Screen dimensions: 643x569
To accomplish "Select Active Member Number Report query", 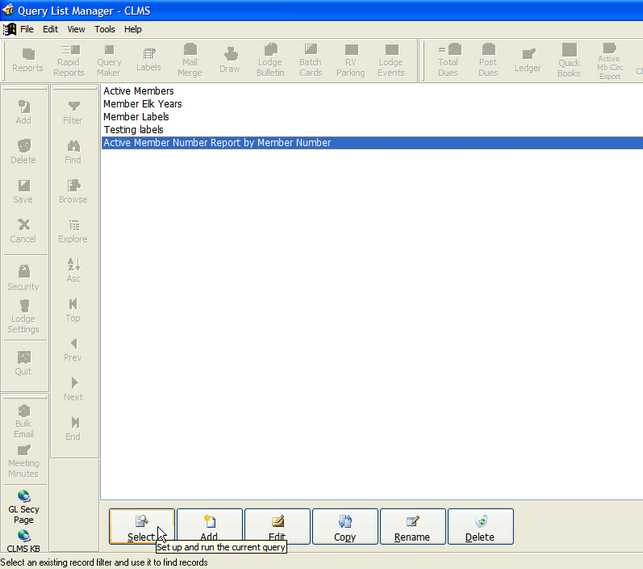I will click(217, 143).
